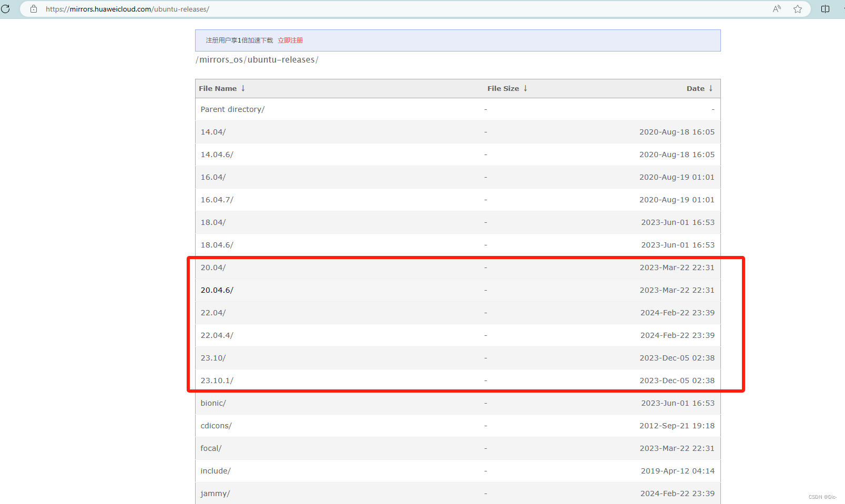The height and width of the screenshot is (504, 845).
Task: Click the File Size column header
Action: point(503,88)
